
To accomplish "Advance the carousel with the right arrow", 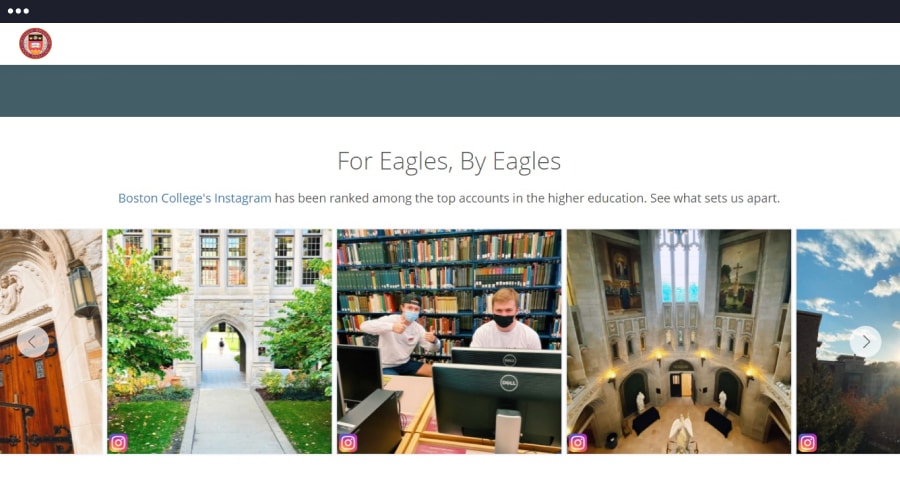I will [x=866, y=342].
